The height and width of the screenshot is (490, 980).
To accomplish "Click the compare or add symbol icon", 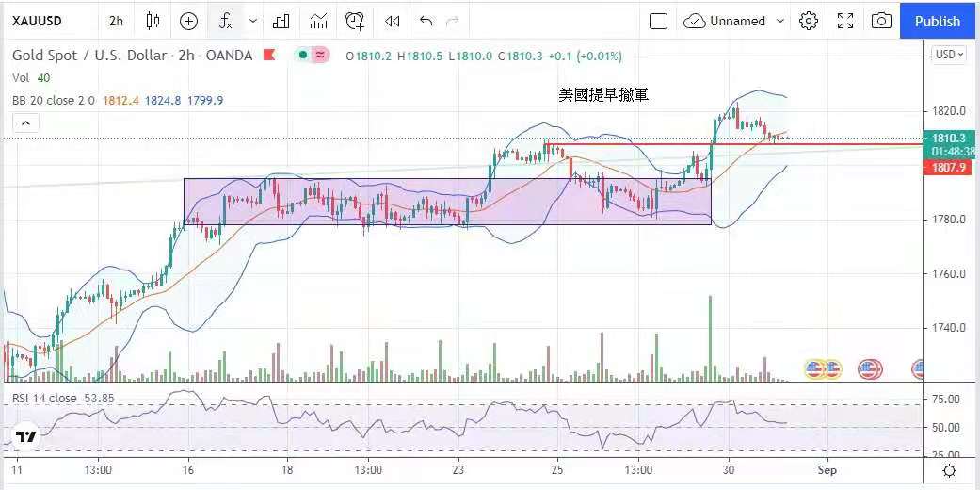I will pyautogui.click(x=188, y=21).
